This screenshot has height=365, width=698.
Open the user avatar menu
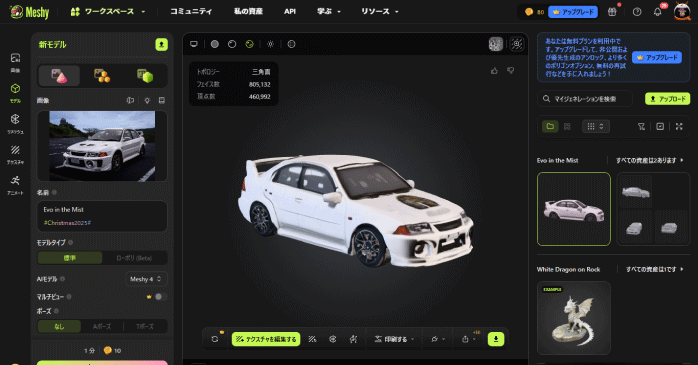click(682, 12)
